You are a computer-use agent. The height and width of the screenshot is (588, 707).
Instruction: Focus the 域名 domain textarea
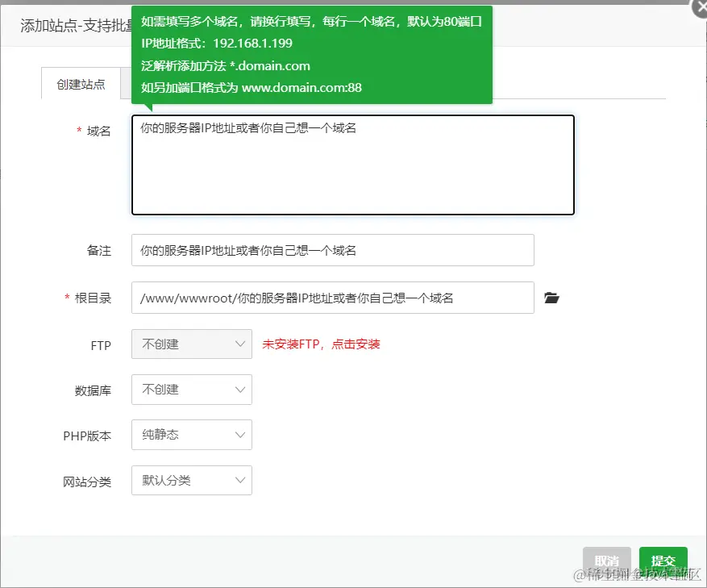point(352,165)
